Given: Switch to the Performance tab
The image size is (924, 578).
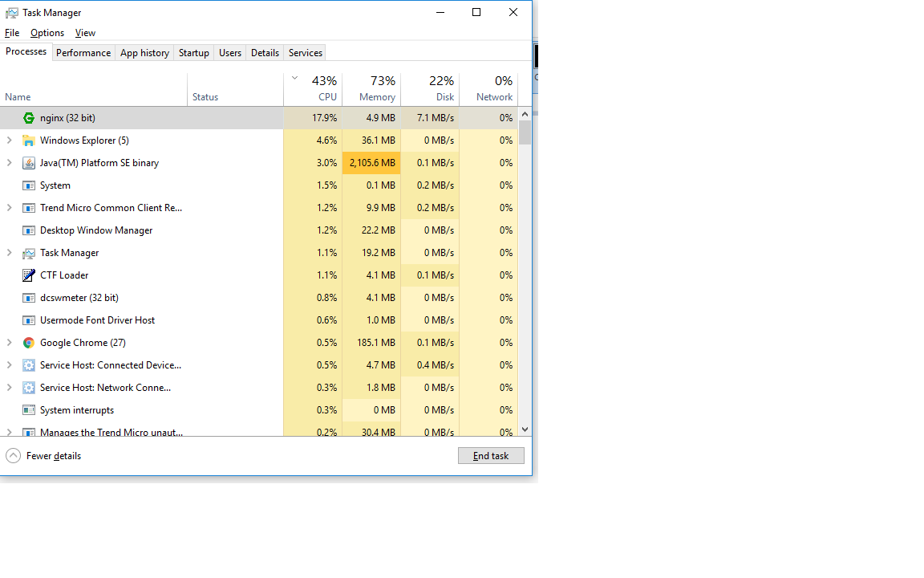Looking at the screenshot, I should pos(83,52).
